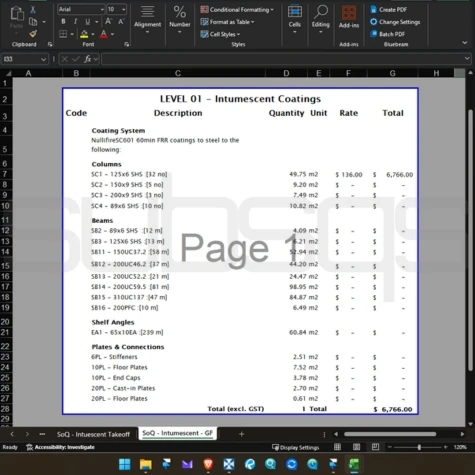Click Accessibility: Investigate status

61,447
